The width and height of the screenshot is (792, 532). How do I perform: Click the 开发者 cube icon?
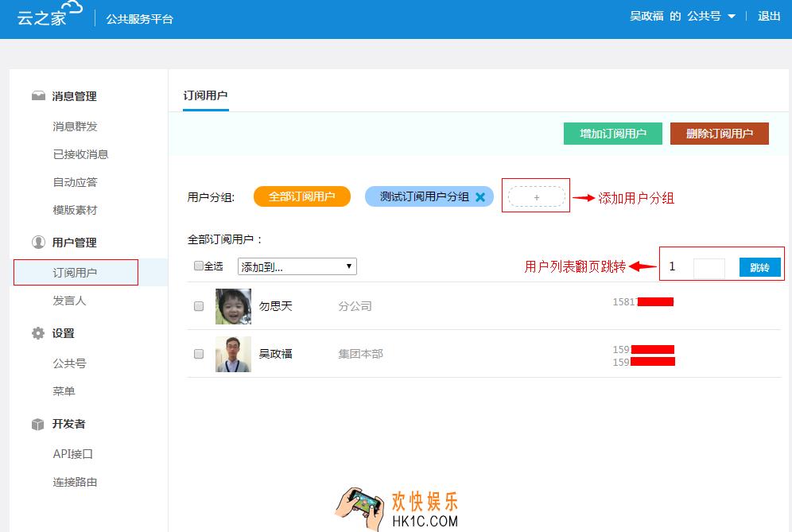coord(38,424)
